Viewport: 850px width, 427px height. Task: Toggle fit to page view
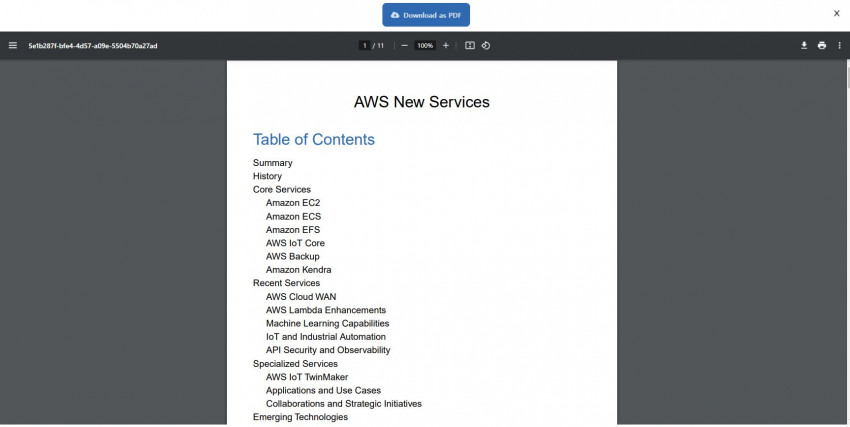click(469, 45)
